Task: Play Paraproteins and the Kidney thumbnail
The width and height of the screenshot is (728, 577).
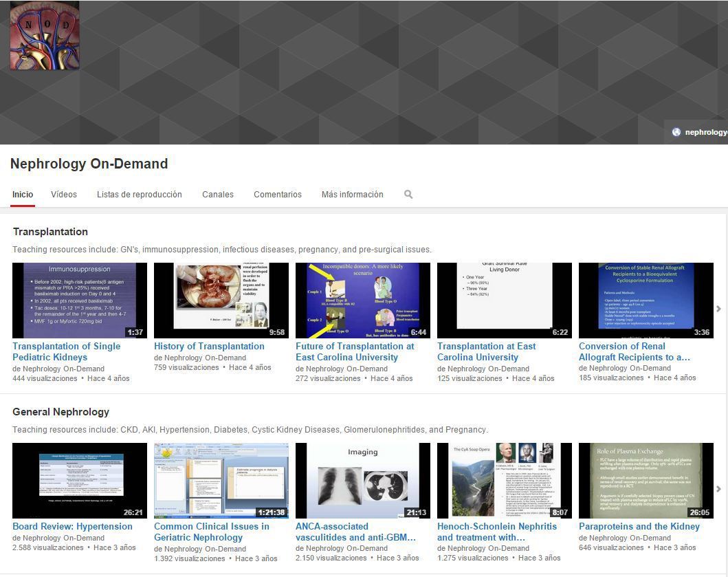Action: [646, 480]
